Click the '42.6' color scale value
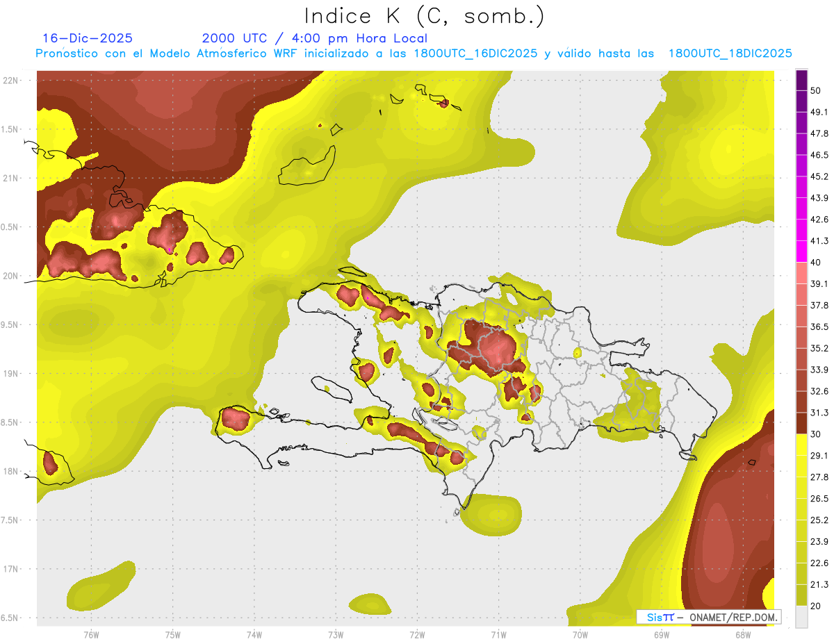Image resolution: width=834 pixels, height=644 pixels. (x=819, y=220)
